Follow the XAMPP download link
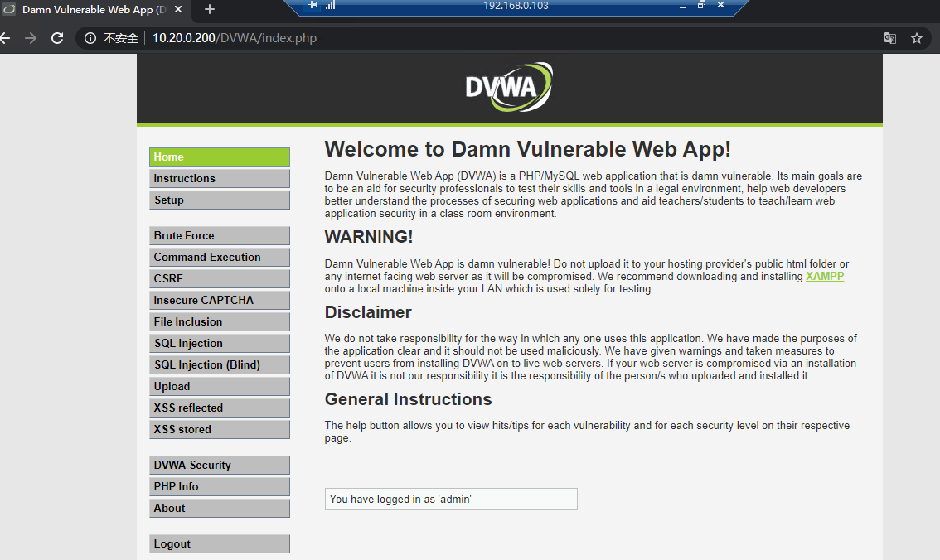The width and height of the screenshot is (940, 560). pos(825,276)
